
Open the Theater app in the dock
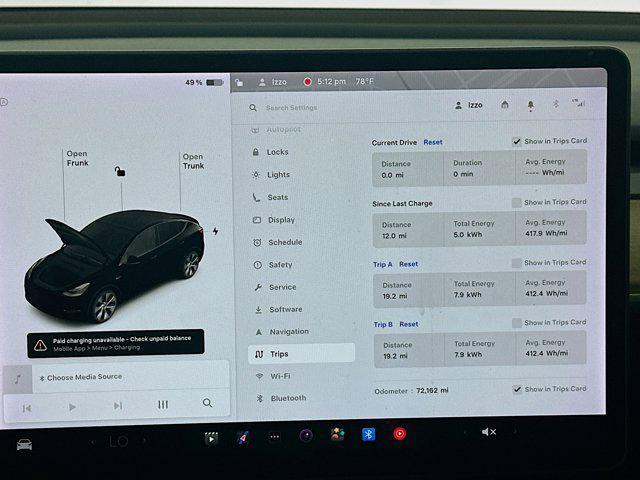click(x=211, y=438)
